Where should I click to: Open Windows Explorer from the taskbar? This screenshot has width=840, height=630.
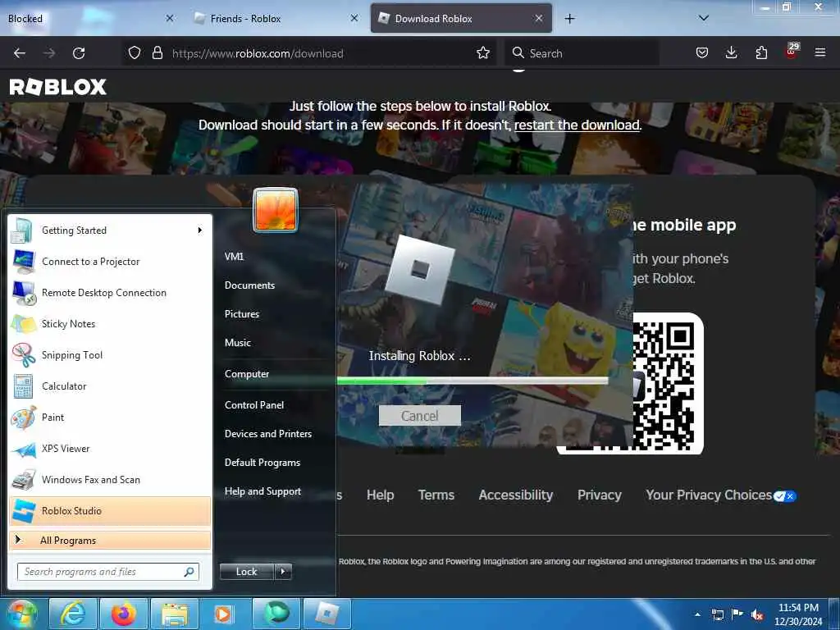[x=175, y=614]
